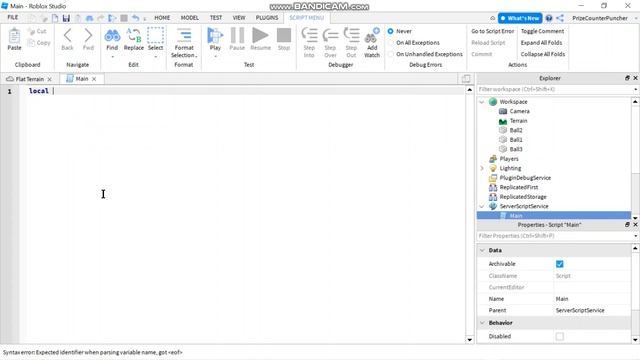This screenshot has width=640, height=360.
Task: Click the Copy icon in Clipboard
Action: point(31,42)
